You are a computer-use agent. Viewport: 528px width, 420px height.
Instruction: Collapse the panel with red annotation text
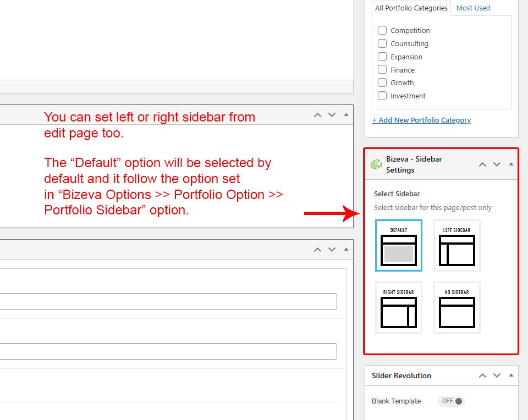click(x=346, y=115)
